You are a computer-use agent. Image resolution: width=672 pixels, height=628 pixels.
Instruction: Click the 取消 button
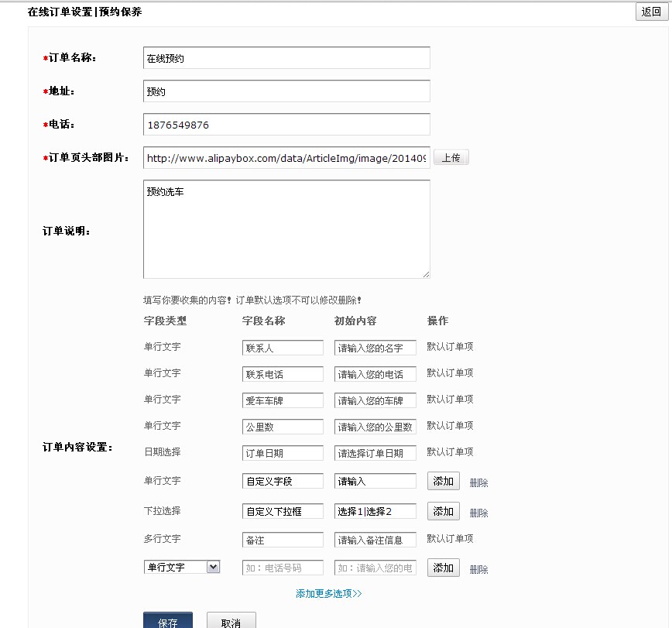pos(231,622)
